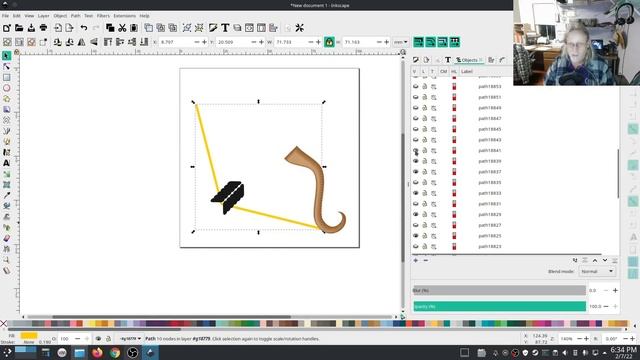Open Fill and Stroke dialog icon
The height and width of the screenshot is (360, 640).
click(x=213, y=28)
